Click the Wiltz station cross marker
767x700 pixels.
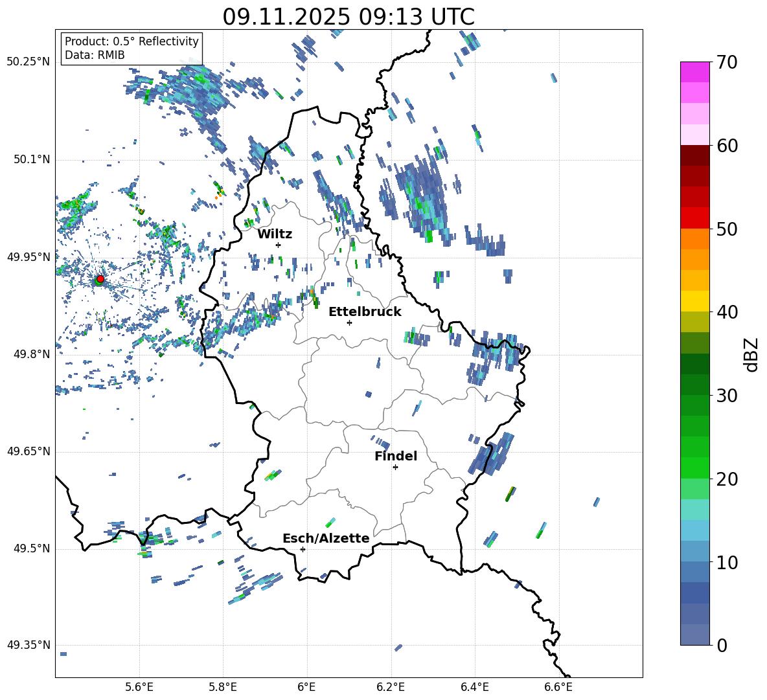point(278,245)
